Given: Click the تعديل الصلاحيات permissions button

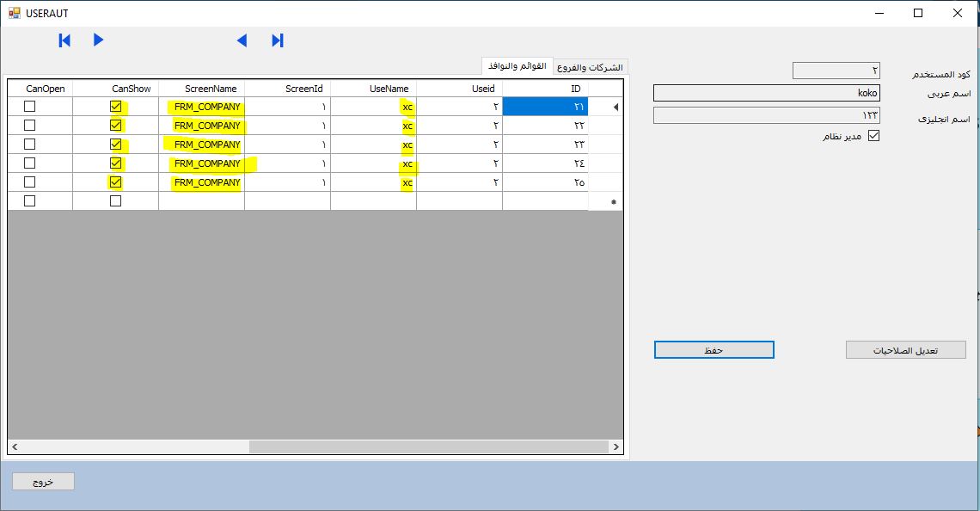Looking at the screenshot, I should click(905, 349).
